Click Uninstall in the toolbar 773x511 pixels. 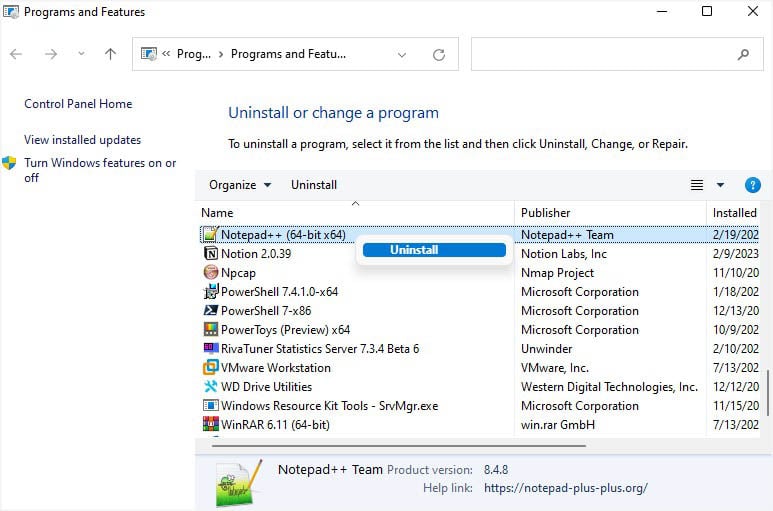(x=314, y=185)
